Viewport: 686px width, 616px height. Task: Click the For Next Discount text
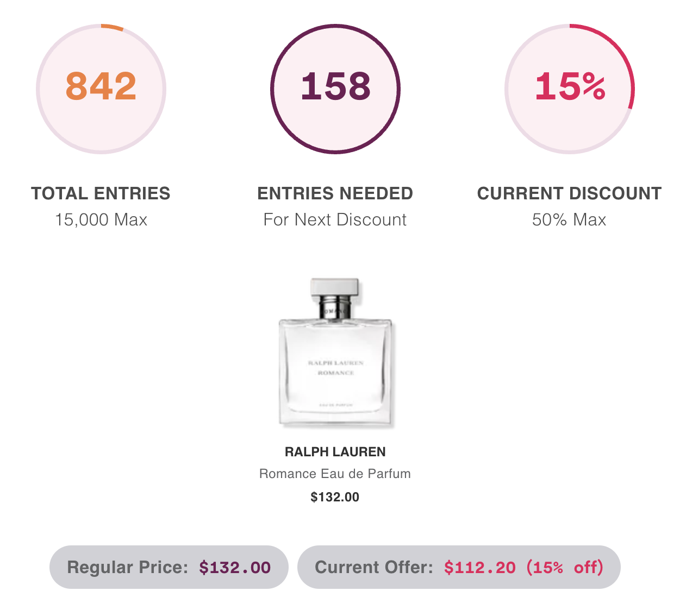pyautogui.click(x=335, y=219)
